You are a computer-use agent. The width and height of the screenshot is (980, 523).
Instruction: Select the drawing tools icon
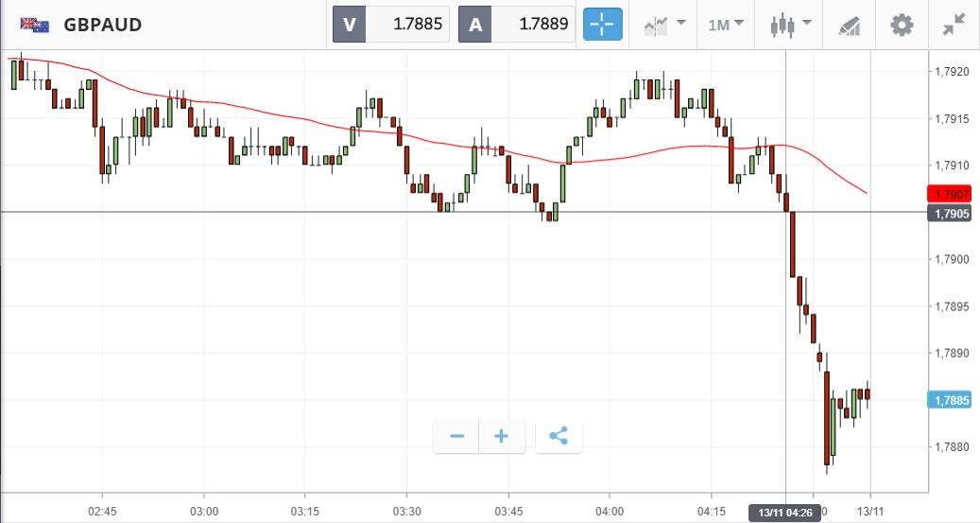click(x=849, y=26)
